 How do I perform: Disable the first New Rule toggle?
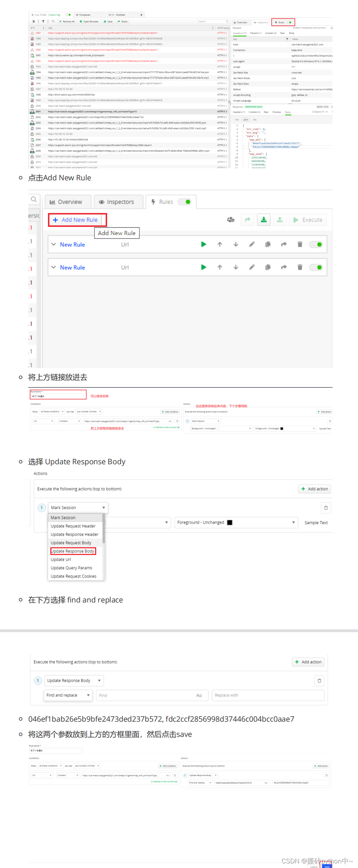click(316, 244)
